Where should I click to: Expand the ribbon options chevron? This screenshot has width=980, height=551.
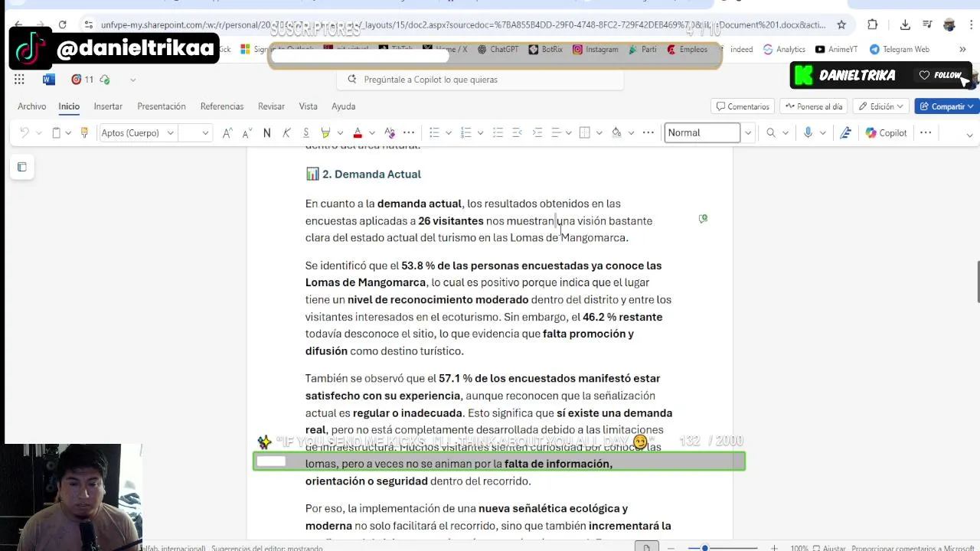click(x=969, y=135)
